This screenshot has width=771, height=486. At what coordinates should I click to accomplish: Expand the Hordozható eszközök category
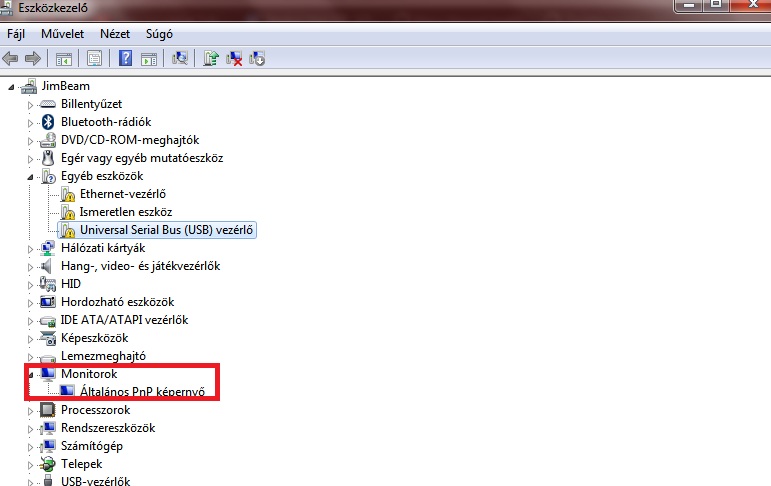tap(30, 303)
